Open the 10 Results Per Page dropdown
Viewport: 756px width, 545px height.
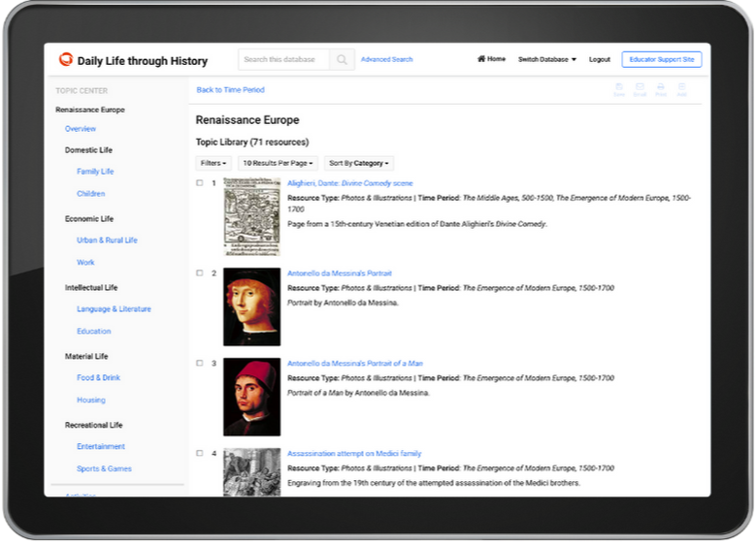(278, 163)
